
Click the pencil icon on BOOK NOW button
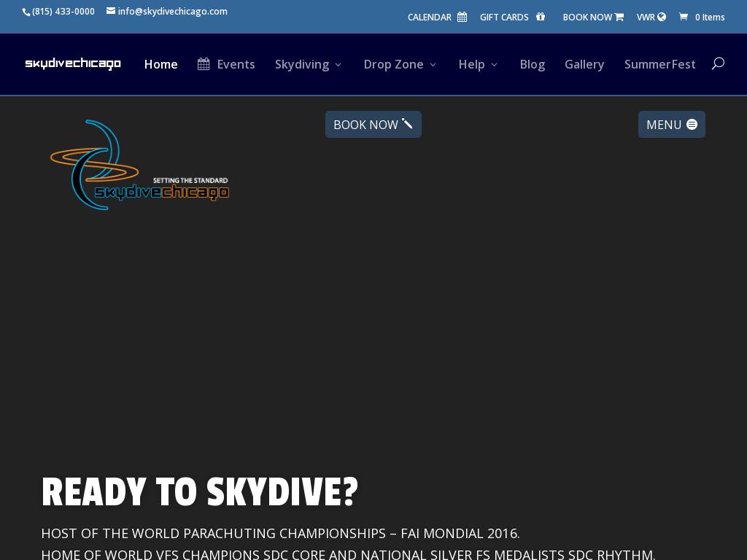407,123
